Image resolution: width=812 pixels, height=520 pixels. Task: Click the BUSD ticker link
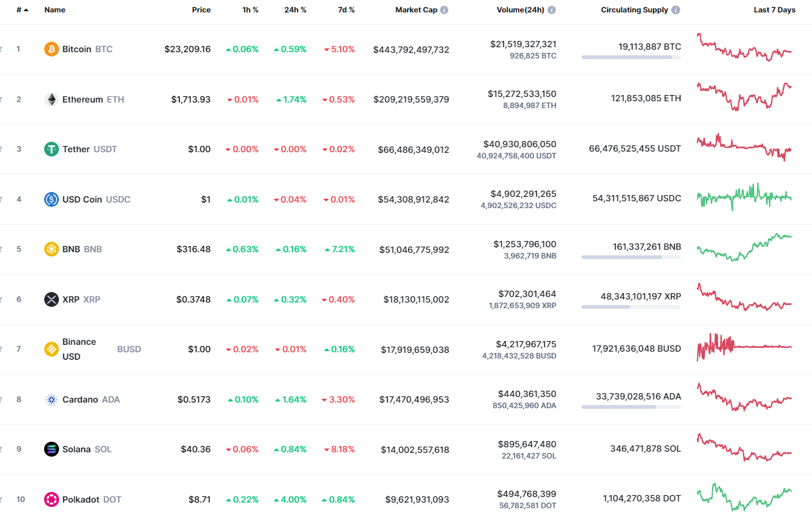click(x=129, y=349)
